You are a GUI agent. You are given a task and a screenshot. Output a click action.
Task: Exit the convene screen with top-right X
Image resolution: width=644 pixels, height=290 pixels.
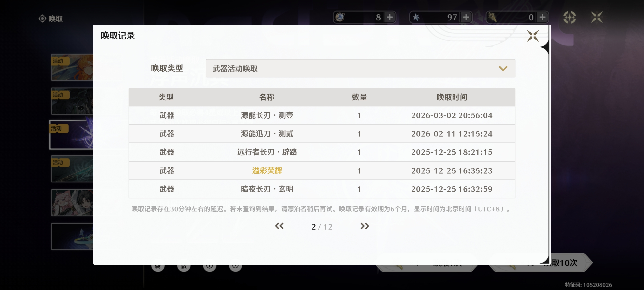597,17
